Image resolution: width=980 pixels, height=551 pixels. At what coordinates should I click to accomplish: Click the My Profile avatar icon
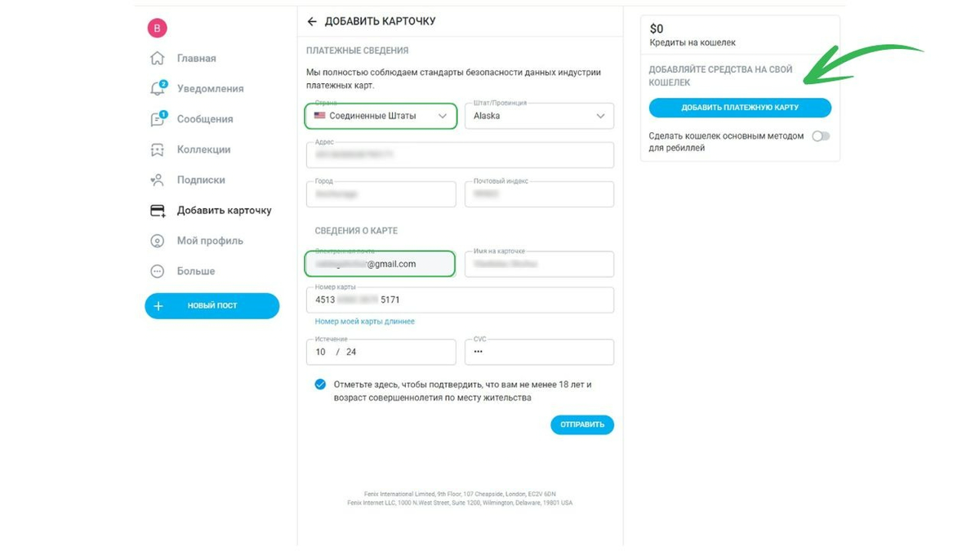pyautogui.click(x=158, y=242)
